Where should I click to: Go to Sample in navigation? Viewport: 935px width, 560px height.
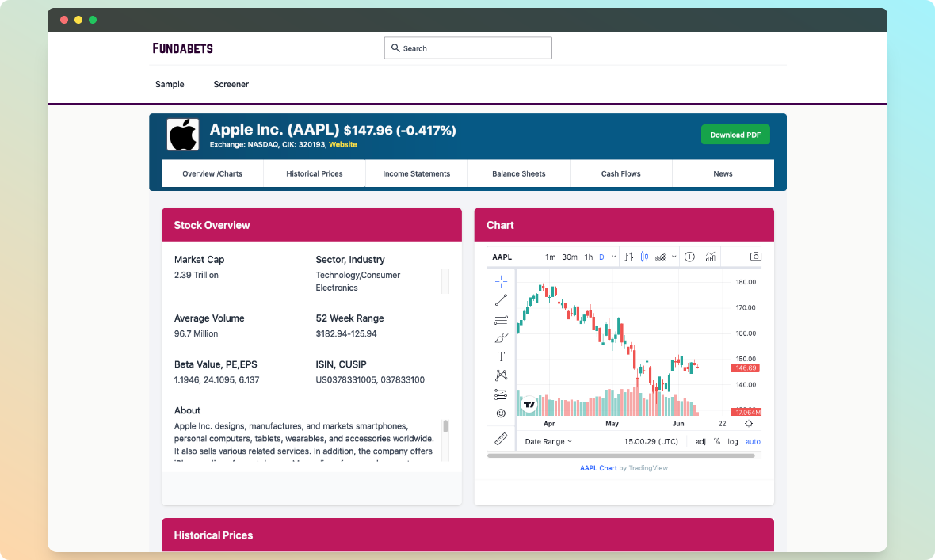(x=170, y=84)
